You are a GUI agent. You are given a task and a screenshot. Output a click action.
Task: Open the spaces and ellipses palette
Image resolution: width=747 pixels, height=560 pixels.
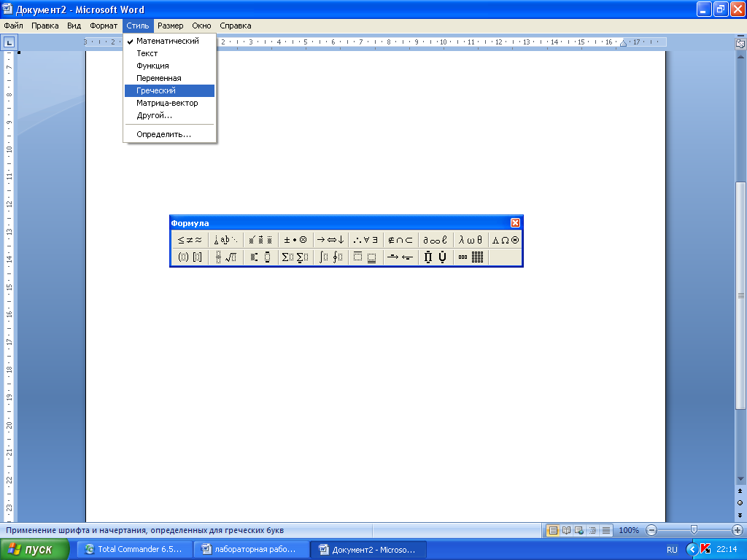tap(225, 240)
